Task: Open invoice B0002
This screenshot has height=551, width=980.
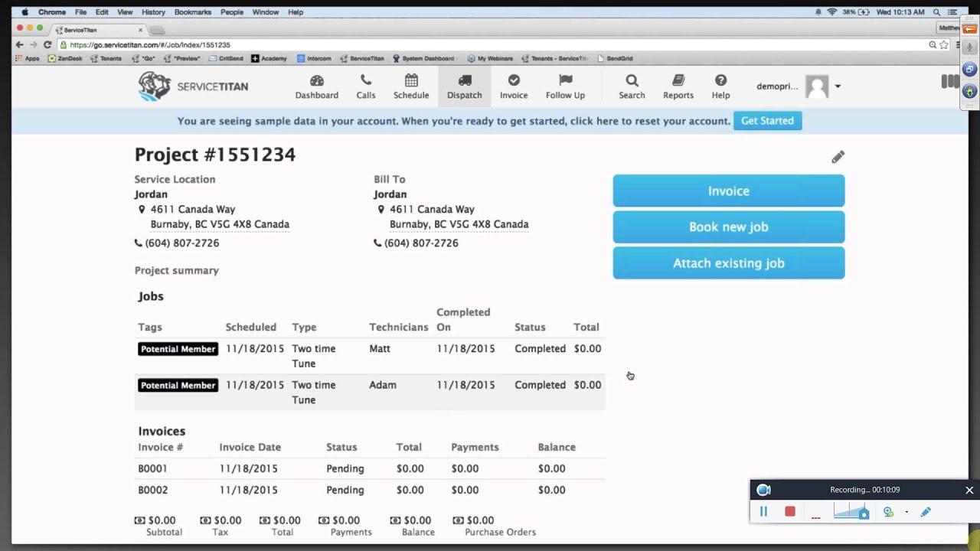Action: click(152, 490)
